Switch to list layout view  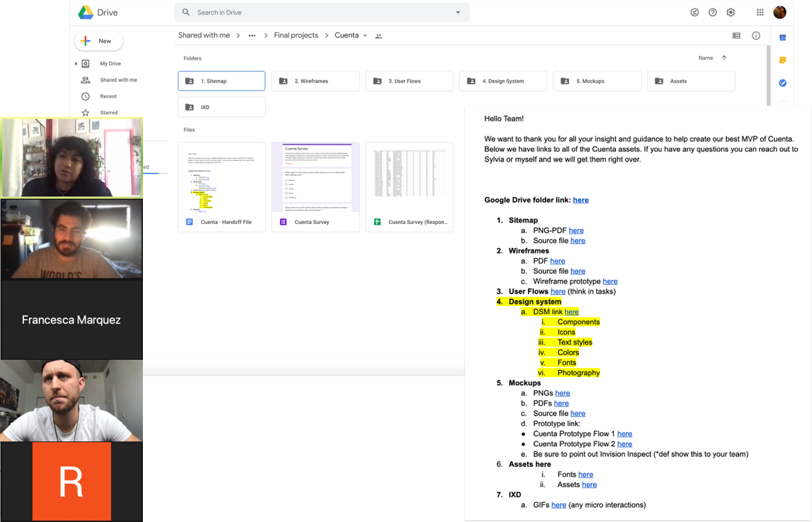(736, 36)
